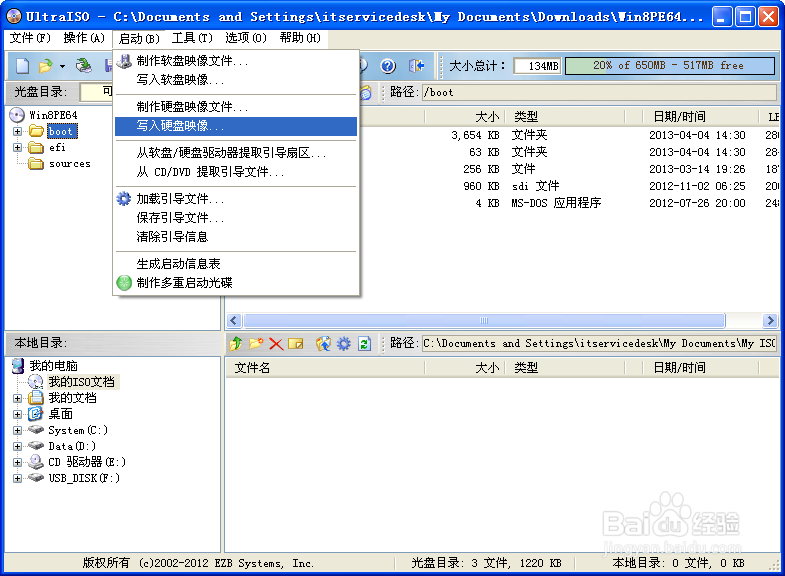The width and height of the screenshot is (785, 576).
Task: Choose 生成启动信息表 menu entry
Action: 236,264
